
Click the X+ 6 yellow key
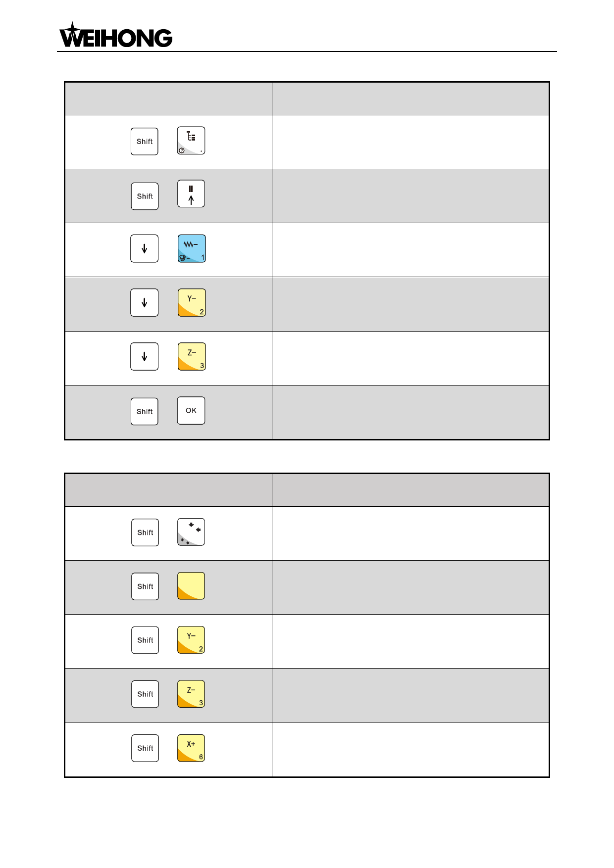point(191,748)
